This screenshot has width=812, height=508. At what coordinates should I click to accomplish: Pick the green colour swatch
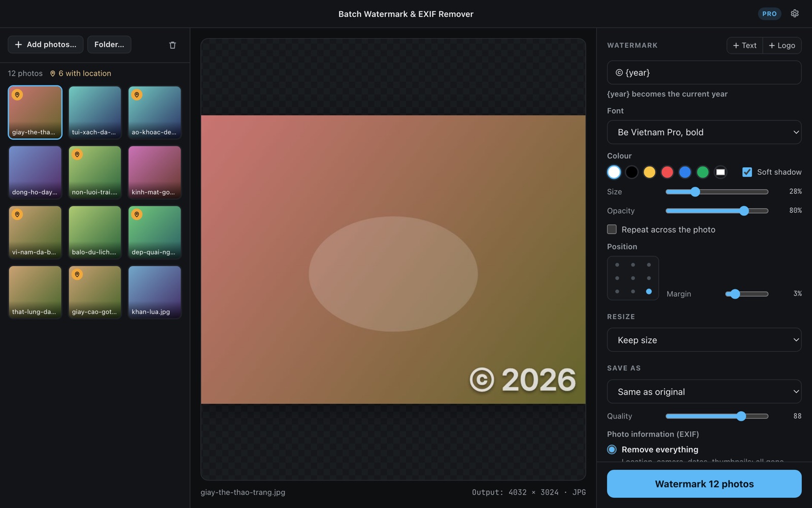(703, 172)
